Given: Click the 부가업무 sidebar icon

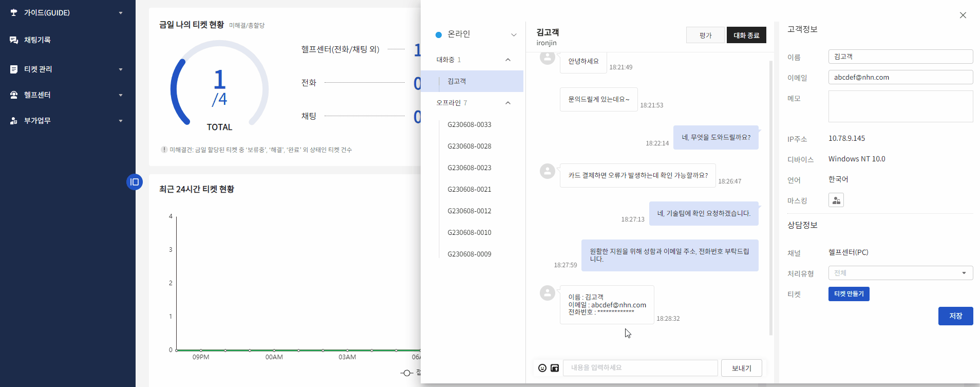Looking at the screenshot, I should pos(14,121).
